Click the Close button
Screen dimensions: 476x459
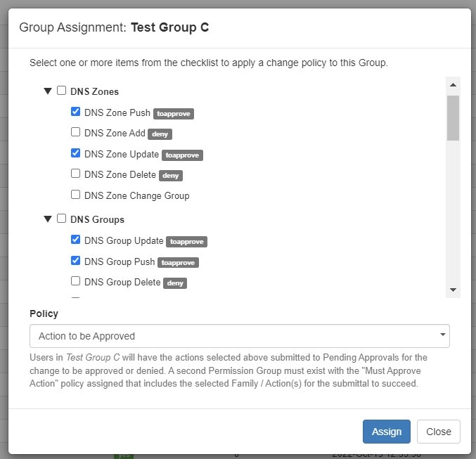(x=439, y=432)
